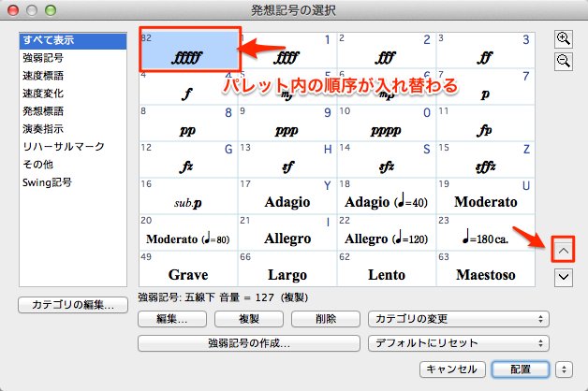This screenshot has width=588, height=391.
Task: Select the Adagio quarter=40 cell
Action: coord(387,195)
